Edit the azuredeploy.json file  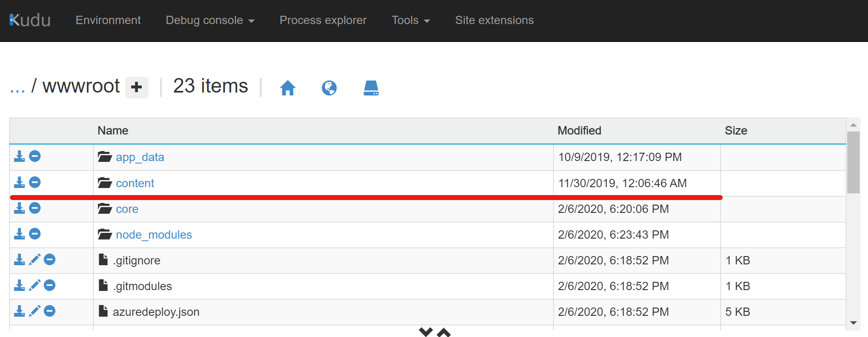pos(35,311)
